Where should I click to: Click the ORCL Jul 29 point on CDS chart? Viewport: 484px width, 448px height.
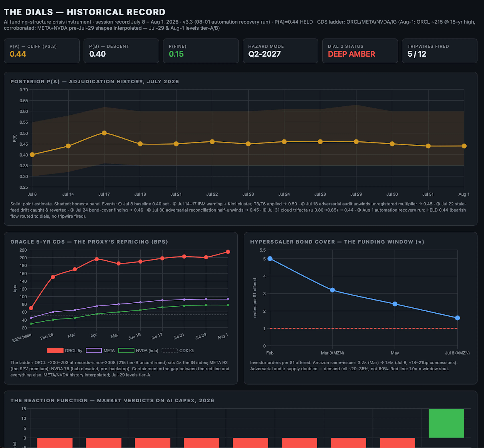(x=206, y=257)
